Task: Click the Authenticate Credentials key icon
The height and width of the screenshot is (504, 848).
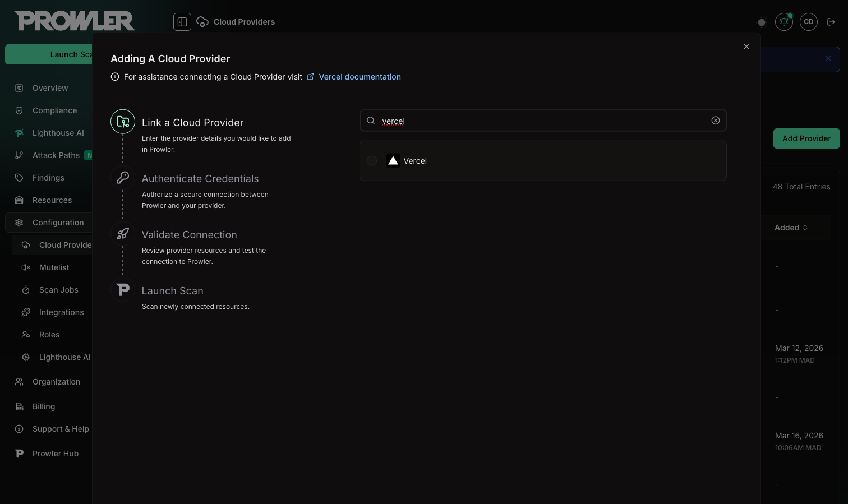Action: pyautogui.click(x=123, y=178)
